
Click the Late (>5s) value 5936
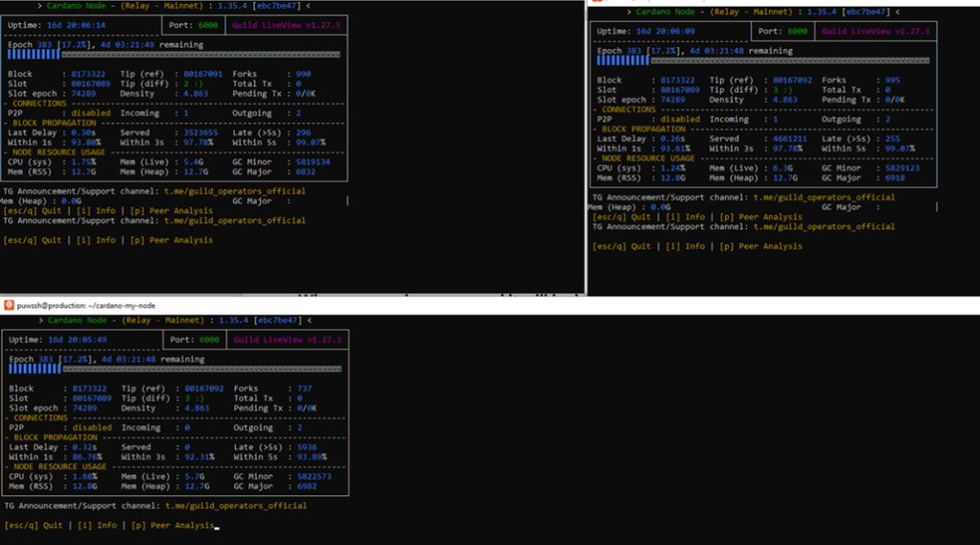307,447
